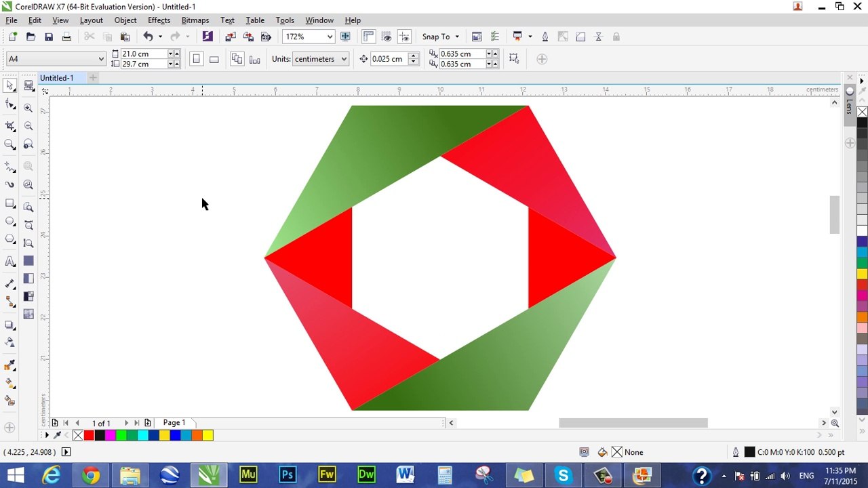868x488 pixels.
Task: Click the Save icon
Action: point(49,37)
